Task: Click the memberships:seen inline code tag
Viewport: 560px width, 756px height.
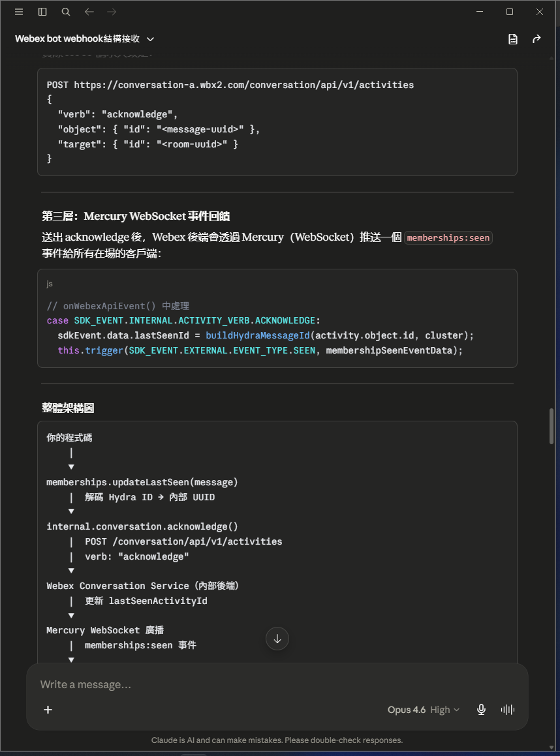Action: [x=448, y=237]
